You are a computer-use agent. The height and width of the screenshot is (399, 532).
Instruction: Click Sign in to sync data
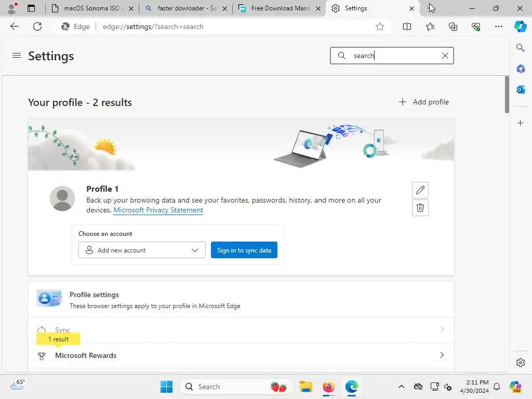pos(244,250)
